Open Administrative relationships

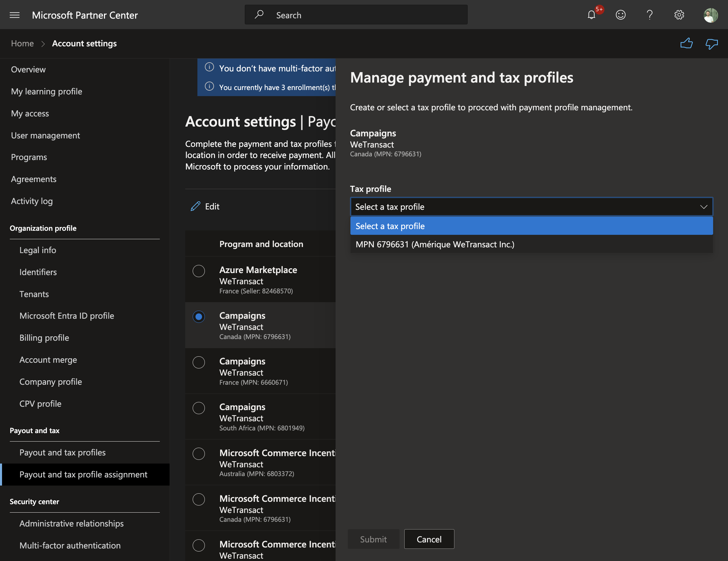tap(71, 523)
